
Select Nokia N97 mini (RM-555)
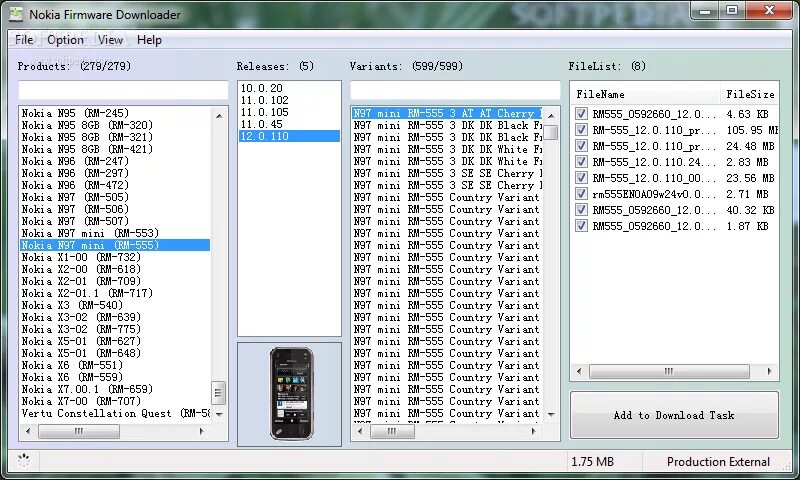[115, 245]
